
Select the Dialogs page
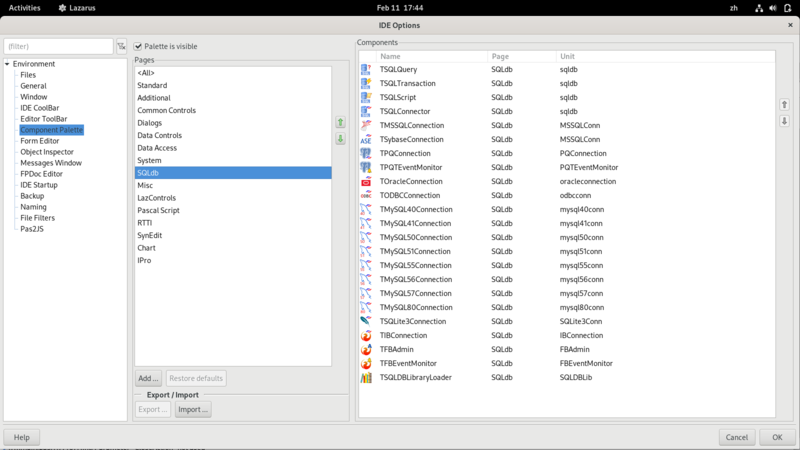(x=233, y=123)
